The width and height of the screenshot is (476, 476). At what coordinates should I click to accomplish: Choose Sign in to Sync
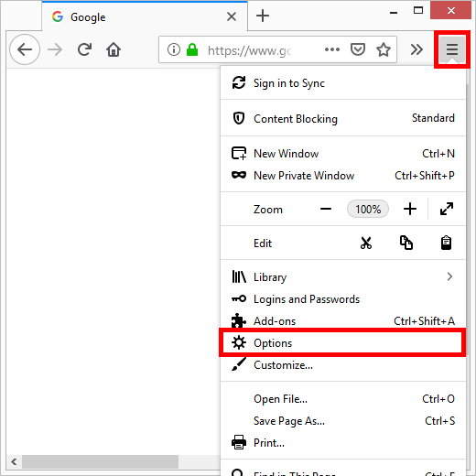pos(343,83)
